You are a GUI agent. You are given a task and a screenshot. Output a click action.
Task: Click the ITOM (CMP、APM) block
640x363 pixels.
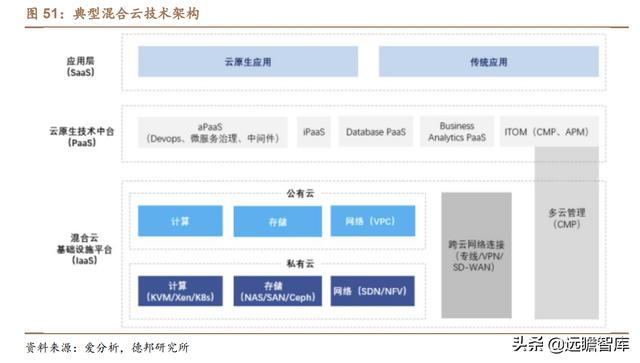(549, 132)
